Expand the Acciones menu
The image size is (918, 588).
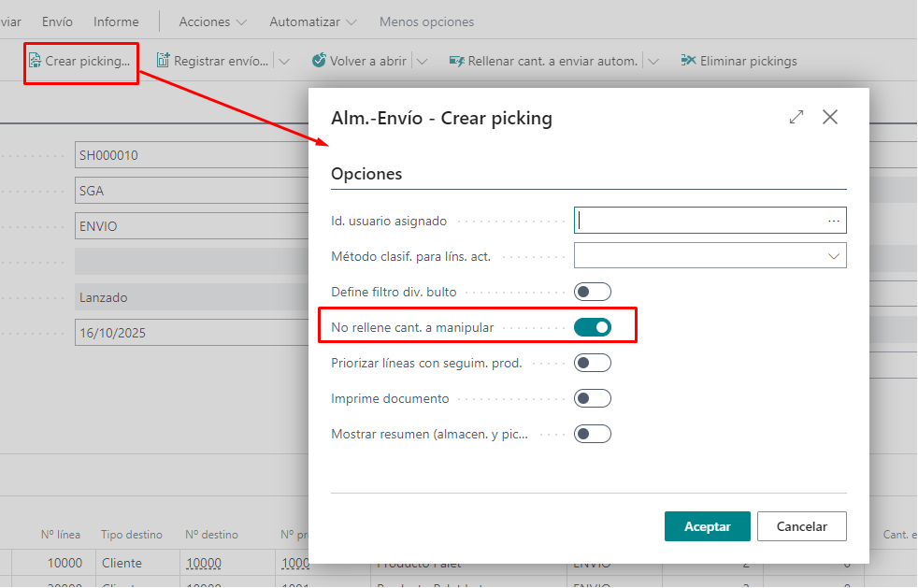(213, 22)
